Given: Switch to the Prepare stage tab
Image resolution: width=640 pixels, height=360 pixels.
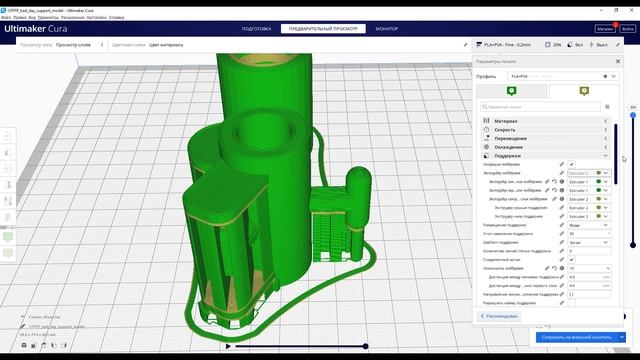Looking at the screenshot, I should [x=256, y=29].
